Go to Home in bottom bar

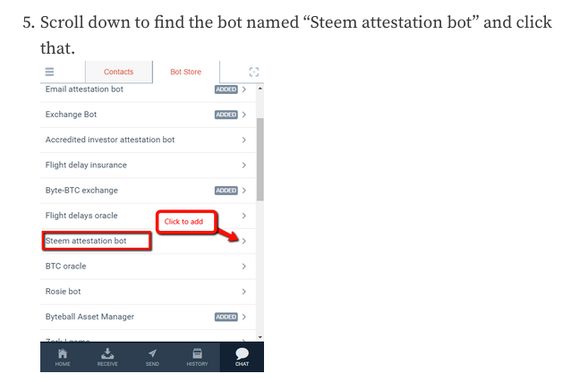63,357
